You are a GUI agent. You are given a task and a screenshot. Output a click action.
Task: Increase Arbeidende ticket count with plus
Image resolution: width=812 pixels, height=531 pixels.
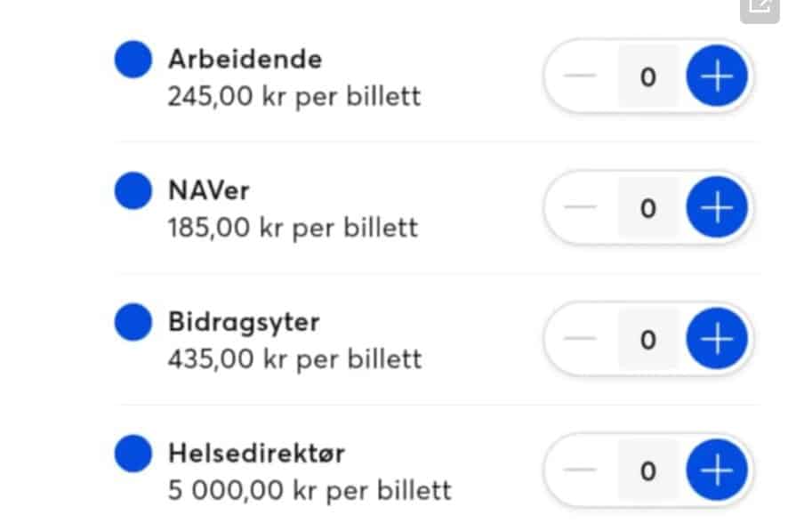point(716,77)
